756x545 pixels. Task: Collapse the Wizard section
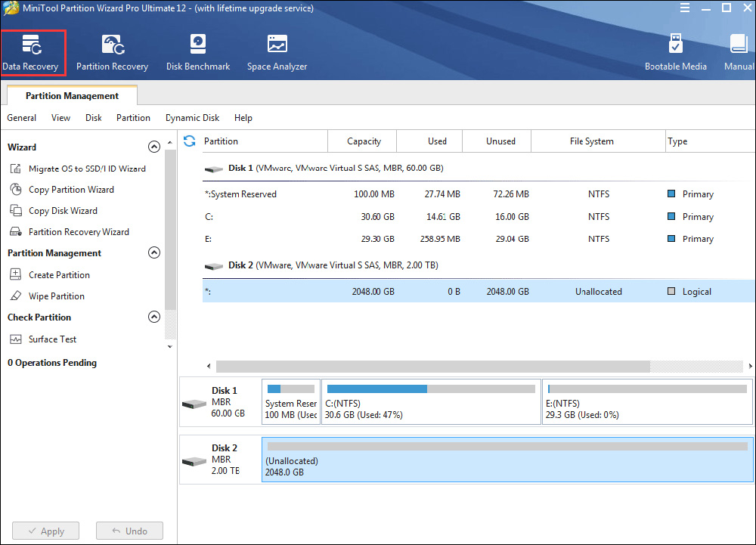154,147
